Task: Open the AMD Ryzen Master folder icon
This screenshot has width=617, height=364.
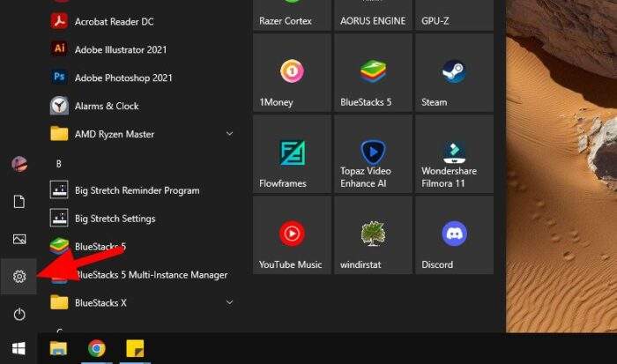Action: tap(59, 134)
